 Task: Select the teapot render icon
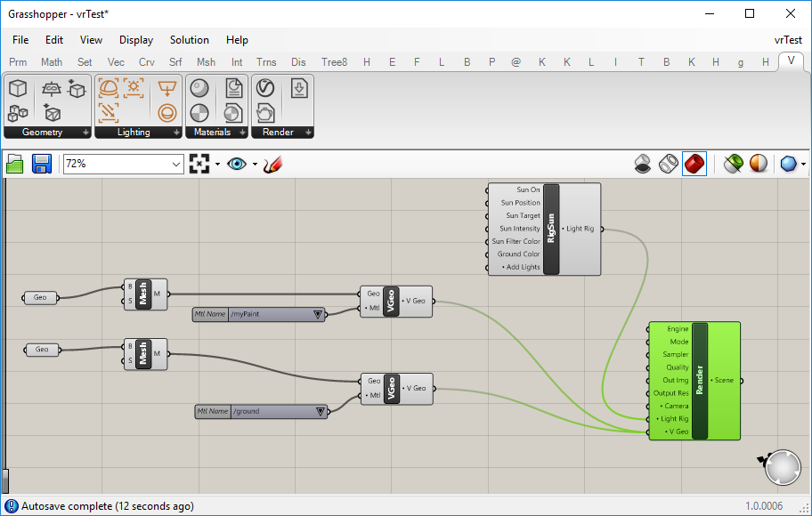[265, 113]
